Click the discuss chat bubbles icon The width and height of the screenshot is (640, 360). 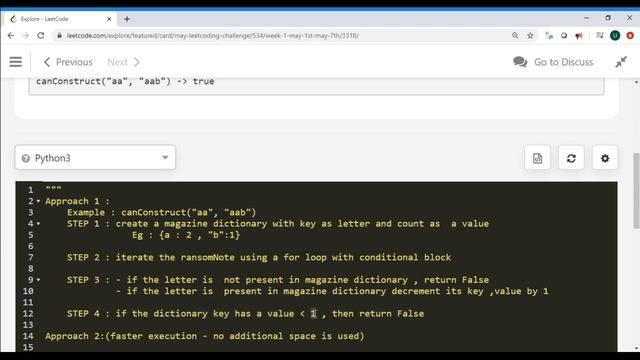520,62
